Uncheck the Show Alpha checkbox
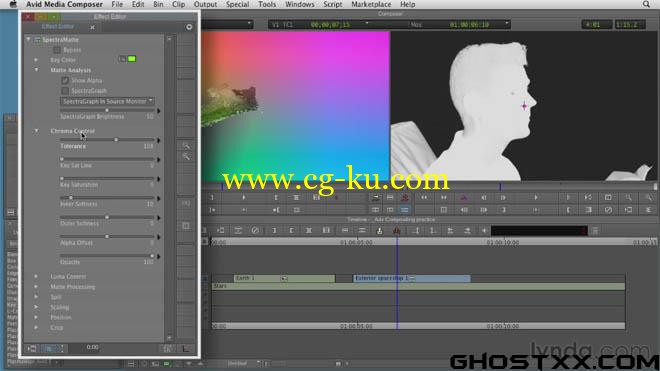Image resolution: width=660 pixels, height=371 pixels. pyautogui.click(x=65, y=80)
